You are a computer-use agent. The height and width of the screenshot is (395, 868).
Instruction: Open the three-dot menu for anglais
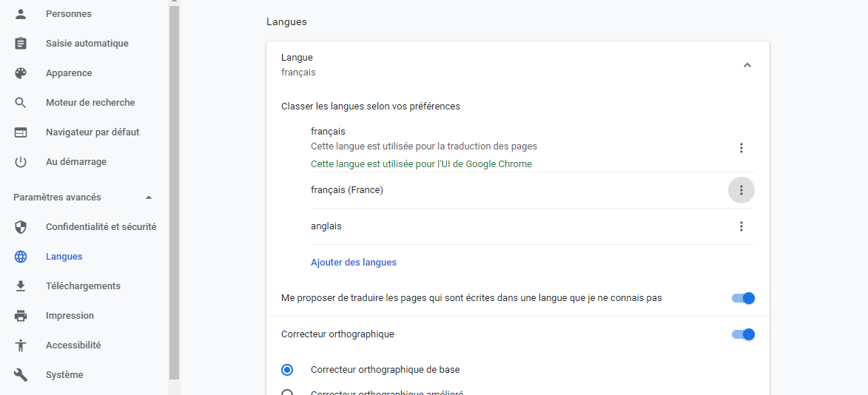point(741,226)
